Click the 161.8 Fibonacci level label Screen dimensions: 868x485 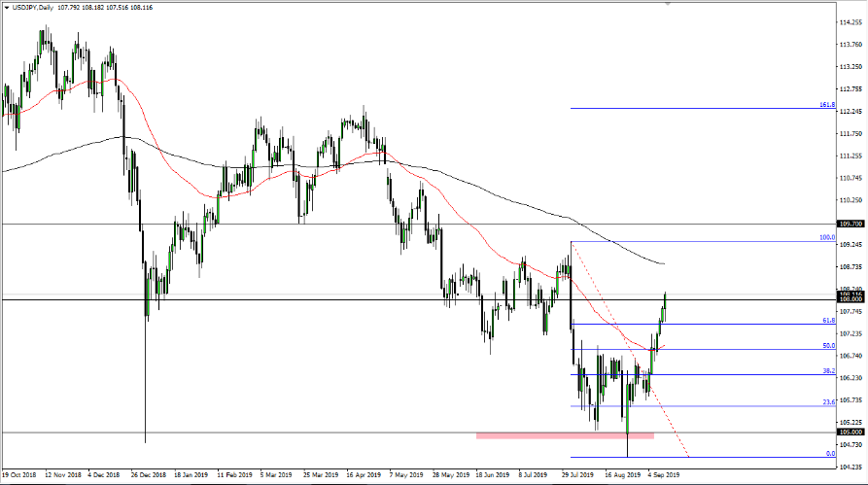827,104
